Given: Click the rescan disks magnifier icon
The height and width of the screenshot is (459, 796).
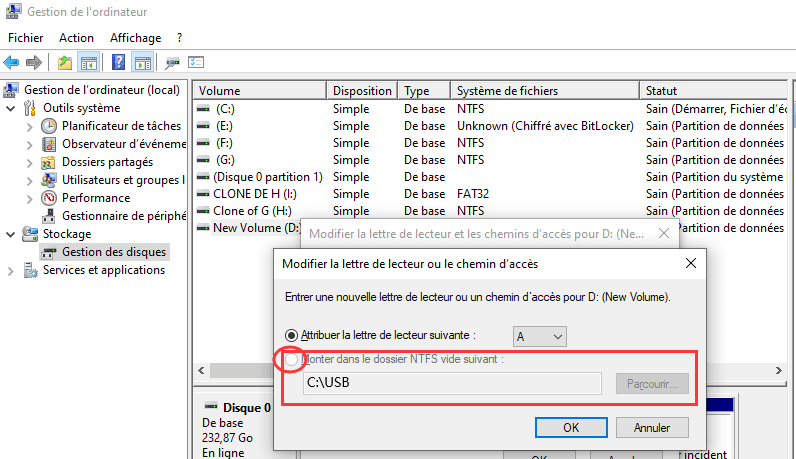Looking at the screenshot, I should click(173, 63).
